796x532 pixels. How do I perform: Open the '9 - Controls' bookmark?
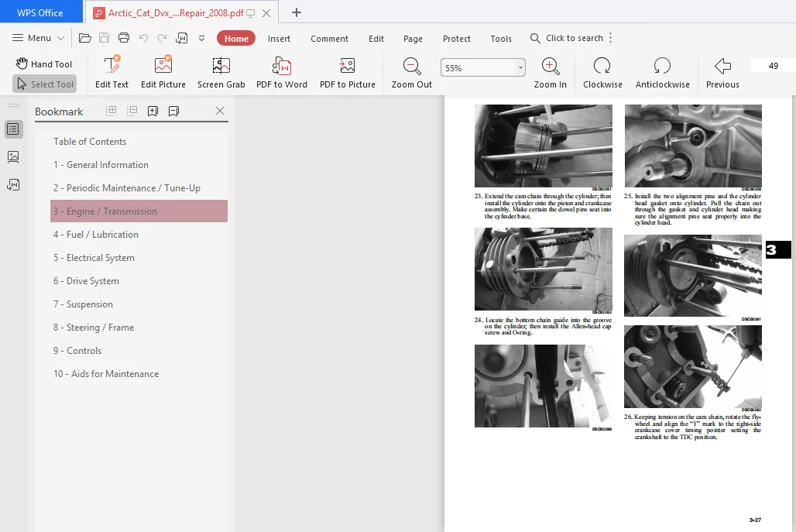[139, 351]
